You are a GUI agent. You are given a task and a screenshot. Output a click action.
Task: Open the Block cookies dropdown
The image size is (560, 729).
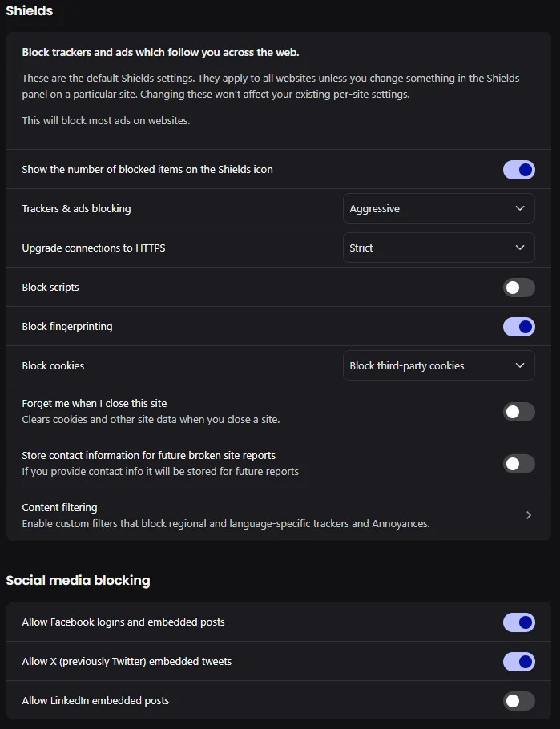(437, 365)
